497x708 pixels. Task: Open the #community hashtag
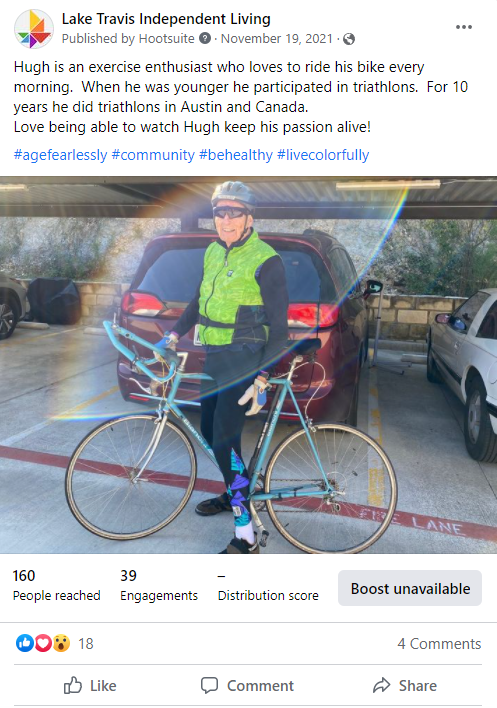(153, 155)
